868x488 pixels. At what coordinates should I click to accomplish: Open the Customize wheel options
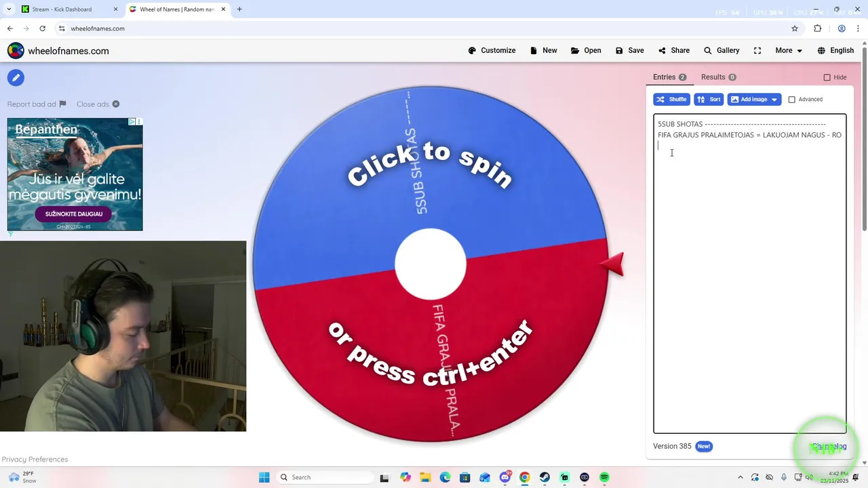(492, 51)
